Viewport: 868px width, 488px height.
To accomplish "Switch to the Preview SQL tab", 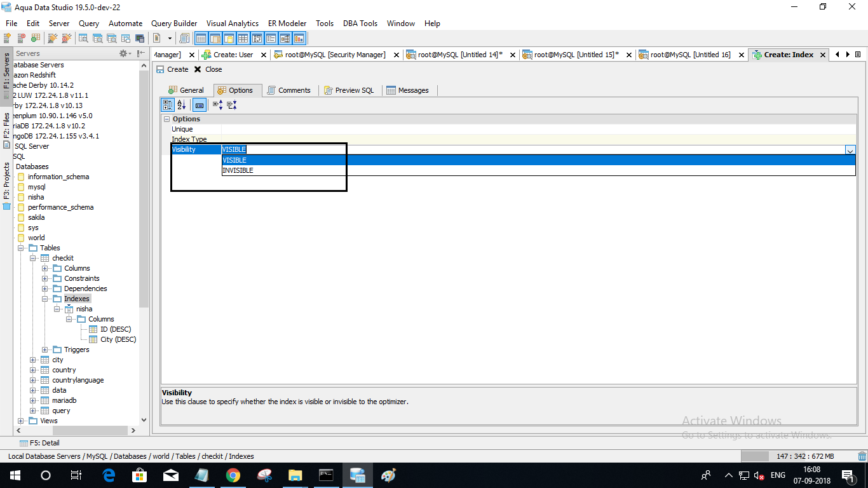I will pos(349,90).
